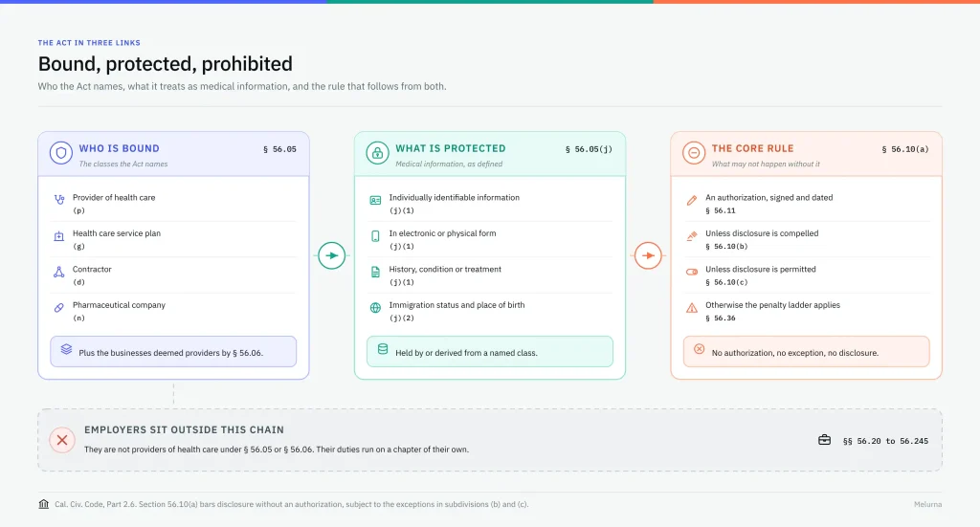Click the gavel icon for disclosure is compelled
This screenshot has height=527, width=980.
pos(692,236)
